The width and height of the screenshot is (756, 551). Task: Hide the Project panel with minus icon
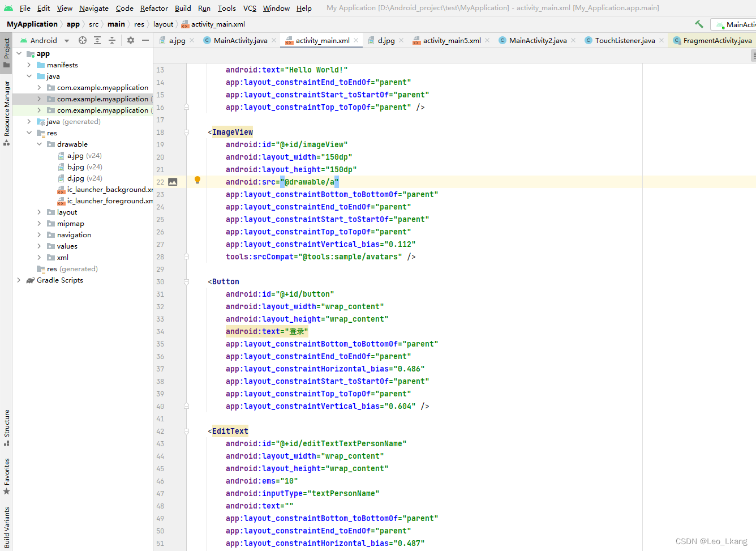[x=145, y=40]
